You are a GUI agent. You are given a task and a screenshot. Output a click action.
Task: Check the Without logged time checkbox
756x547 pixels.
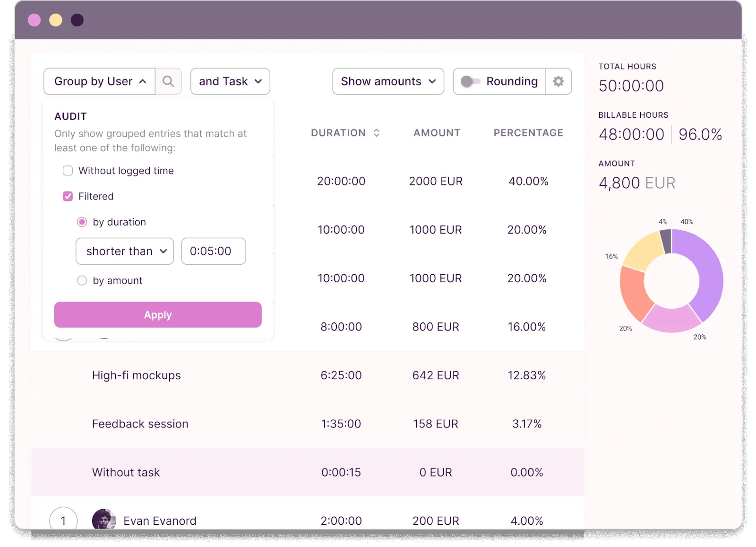point(68,171)
